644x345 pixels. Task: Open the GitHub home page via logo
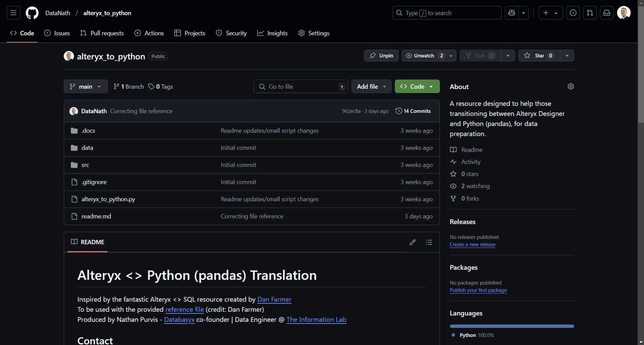coord(32,13)
